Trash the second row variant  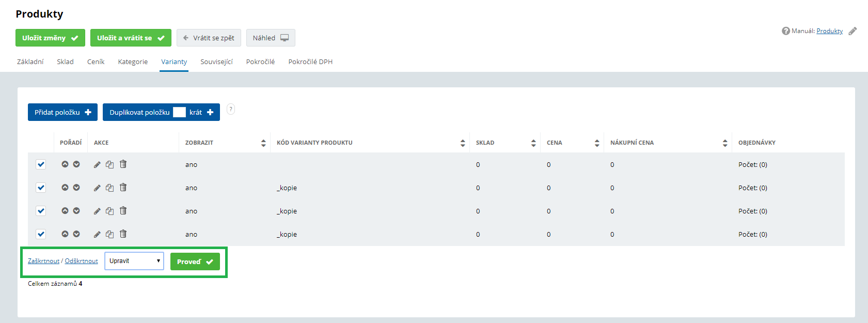click(x=123, y=187)
